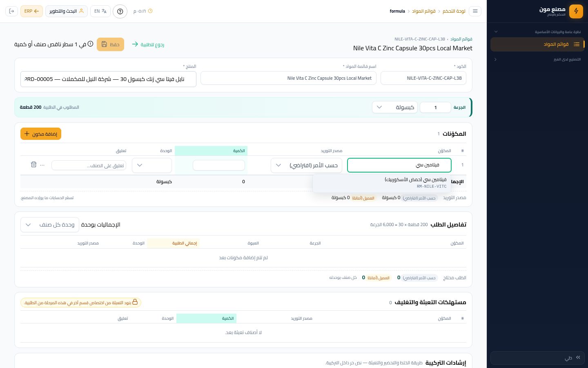Expand التصنيع لدى الغير sidebar section
Screen dimensions: 588x368
(537, 59)
